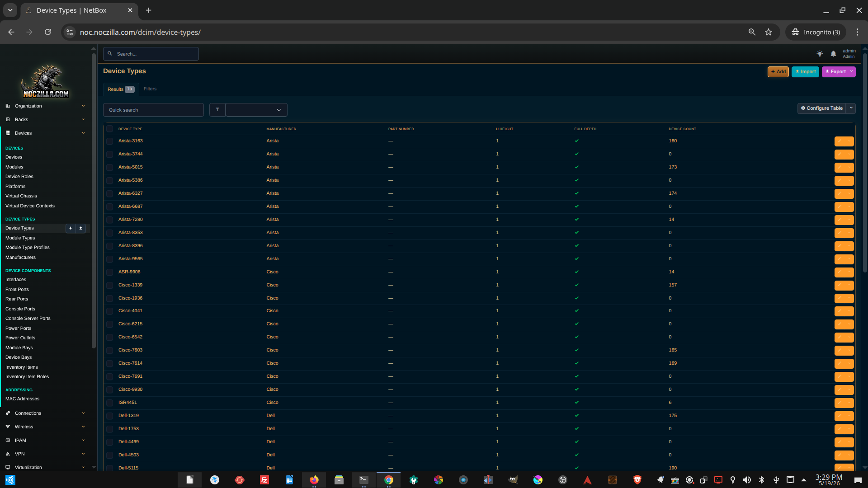Open the Export dropdown arrow
The image size is (868, 488).
pyautogui.click(x=851, y=72)
